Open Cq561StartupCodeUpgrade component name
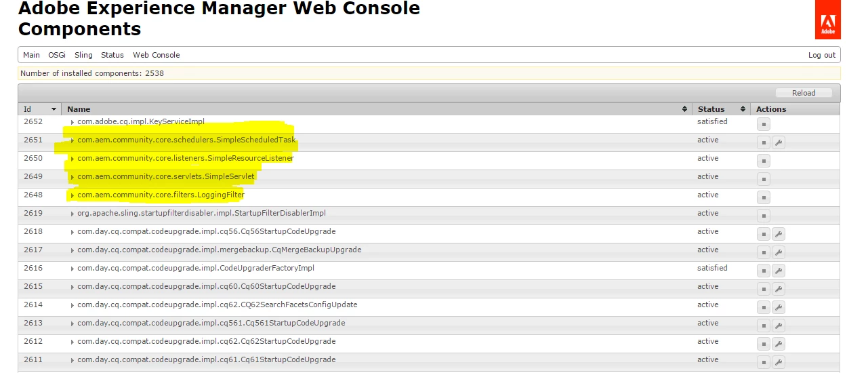 tap(211, 323)
